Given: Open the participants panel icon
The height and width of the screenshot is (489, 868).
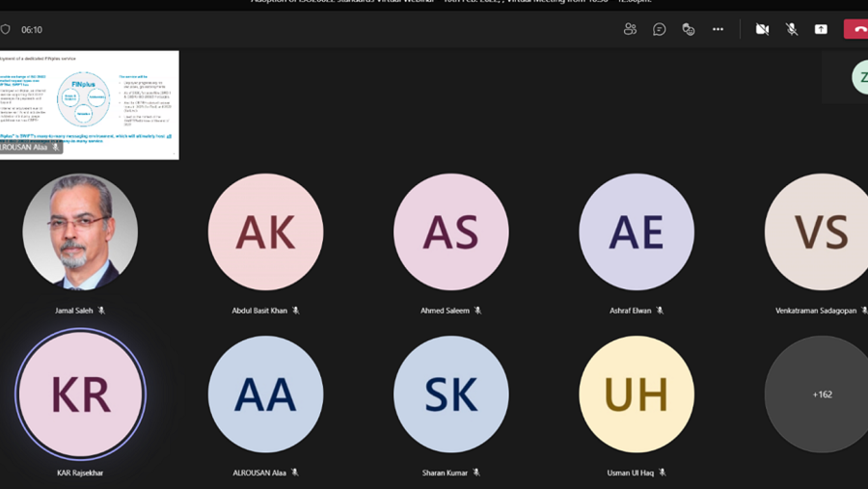Looking at the screenshot, I should click(630, 29).
